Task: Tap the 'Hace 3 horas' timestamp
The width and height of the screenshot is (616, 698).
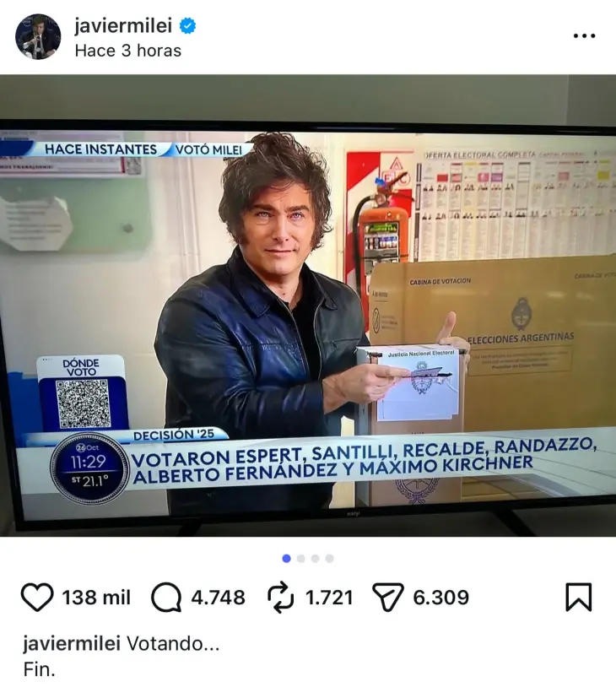Action: tap(128, 51)
